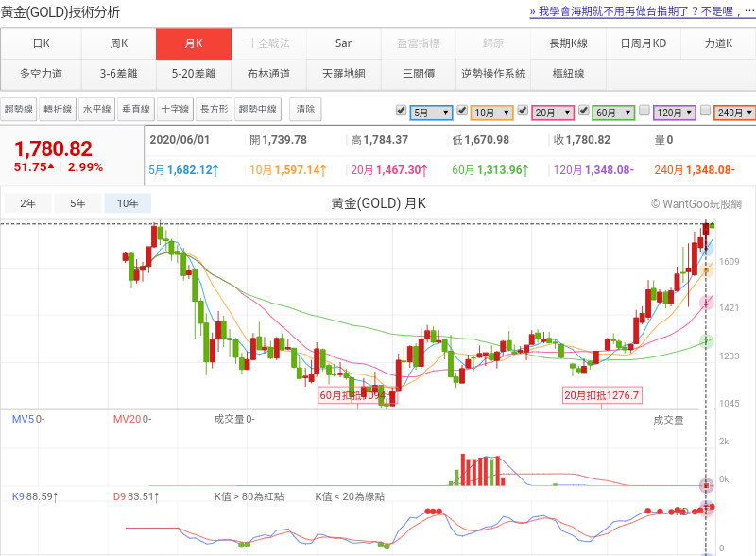Viewport: 756px width, 556px height.
Task: Click the 20月扣抵1276.7 label on chart
Action: point(602,395)
